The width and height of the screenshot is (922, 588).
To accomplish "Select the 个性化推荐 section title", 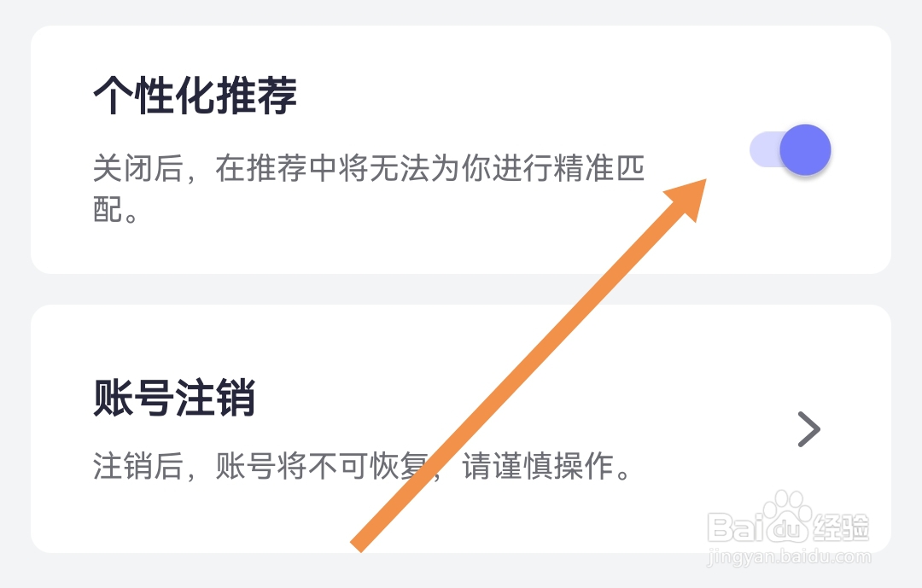I will tap(195, 96).
